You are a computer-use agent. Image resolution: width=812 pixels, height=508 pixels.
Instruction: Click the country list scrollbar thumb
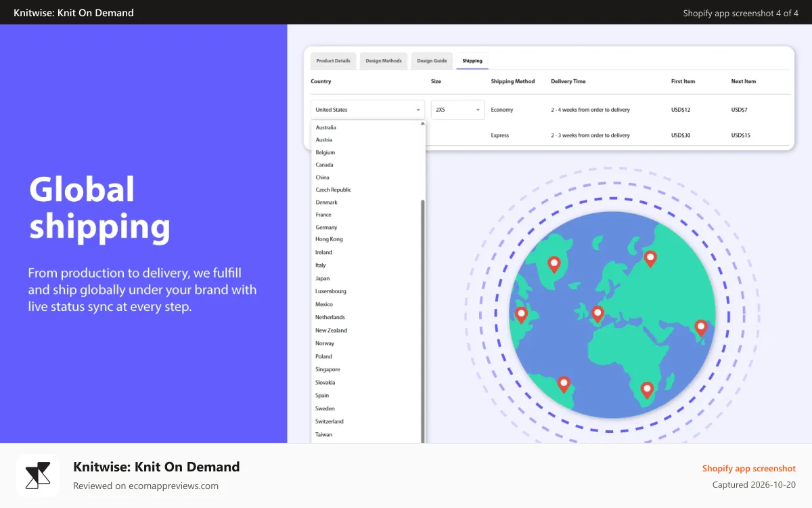pyautogui.click(x=423, y=322)
